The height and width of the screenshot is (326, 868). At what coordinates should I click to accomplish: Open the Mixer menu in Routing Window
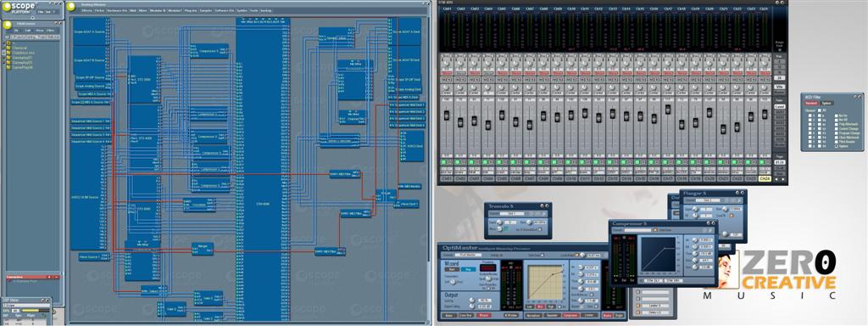pos(142,10)
